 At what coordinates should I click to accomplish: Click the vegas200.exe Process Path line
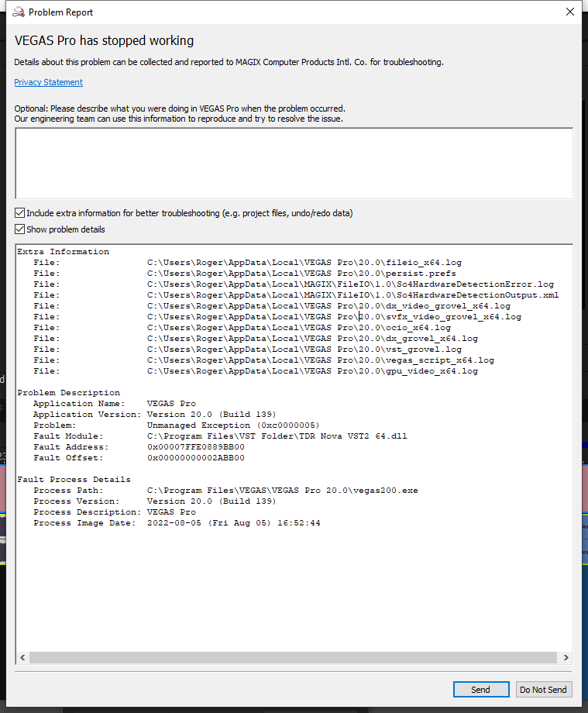pyautogui.click(x=282, y=491)
